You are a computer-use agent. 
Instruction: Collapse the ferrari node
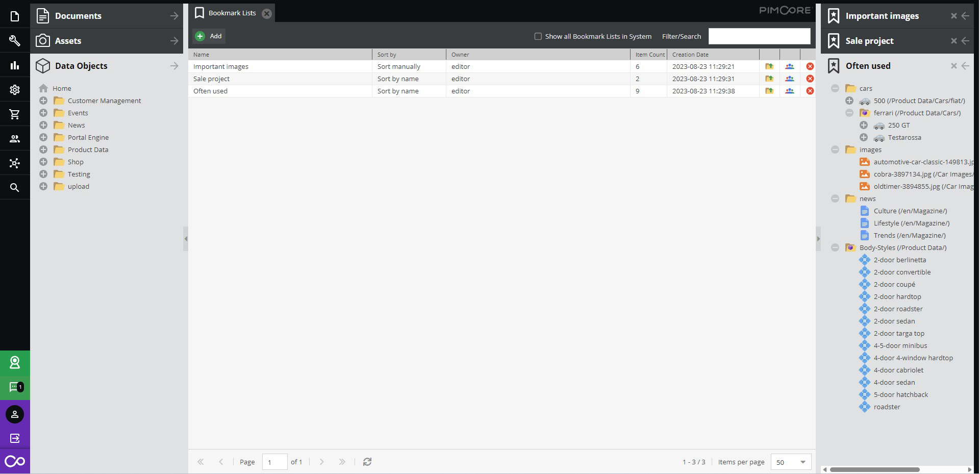[849, 113]
